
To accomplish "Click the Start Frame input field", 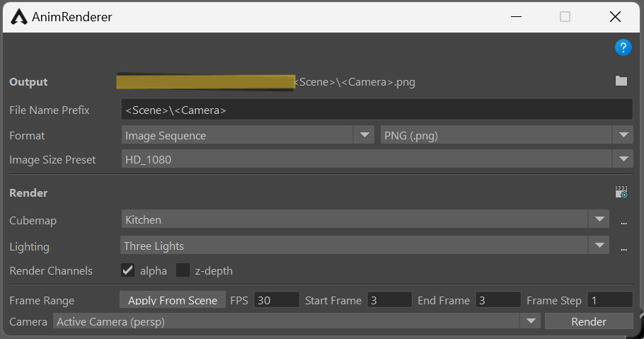I will pos(389,300).
